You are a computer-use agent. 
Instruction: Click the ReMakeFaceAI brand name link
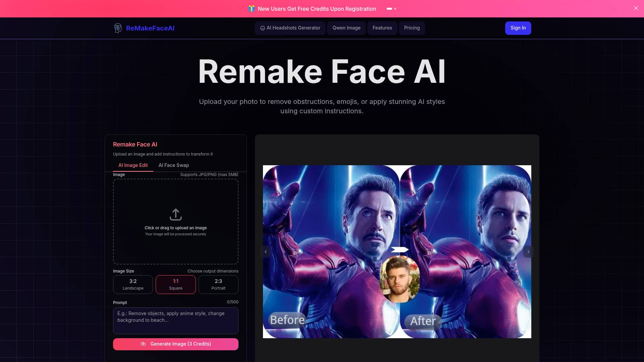pos(150,28)
